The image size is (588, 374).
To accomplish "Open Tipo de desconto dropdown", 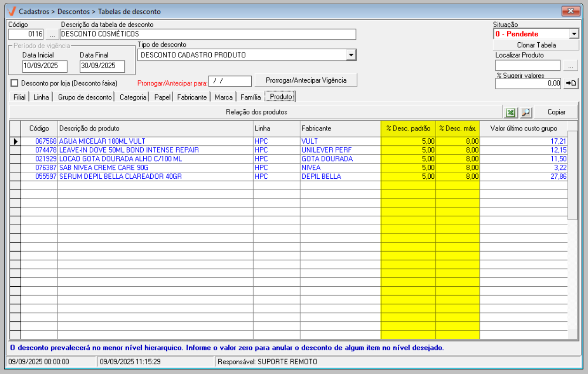I will click(x=351, y=55).
